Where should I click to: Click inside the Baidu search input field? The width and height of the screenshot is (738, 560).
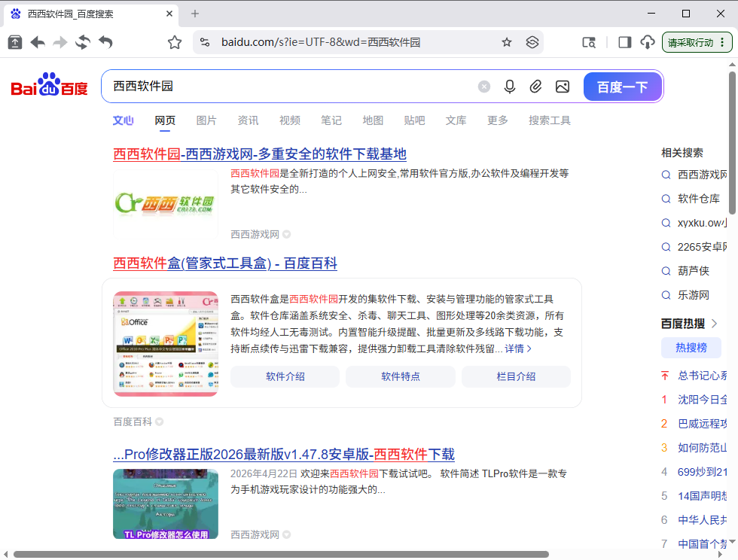292,87
